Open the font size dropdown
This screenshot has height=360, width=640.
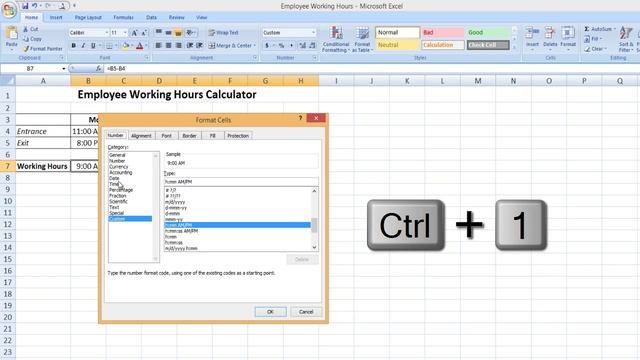[x=125, y=33]
